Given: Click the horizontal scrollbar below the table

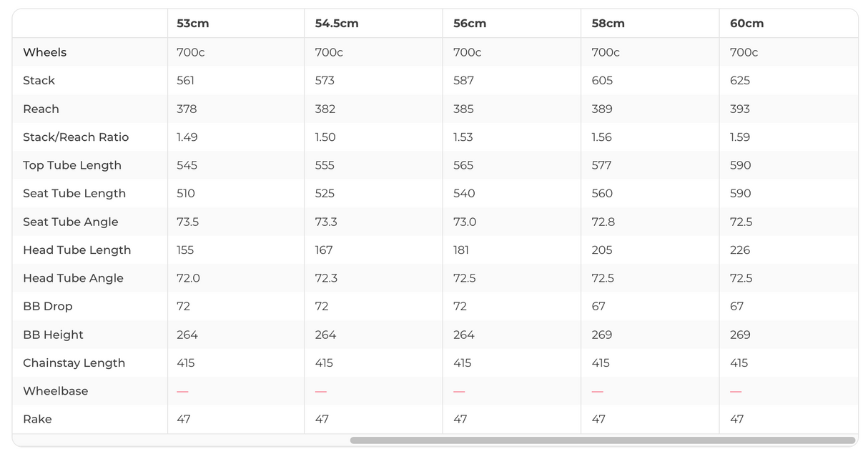Looking at the screenshot, I should pos(602,440).
